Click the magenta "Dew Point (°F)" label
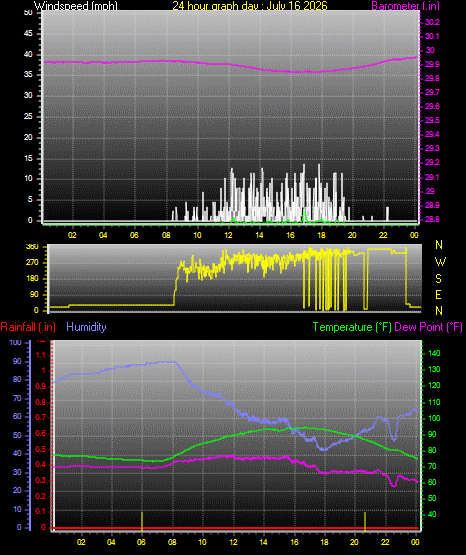 (428, 327)
